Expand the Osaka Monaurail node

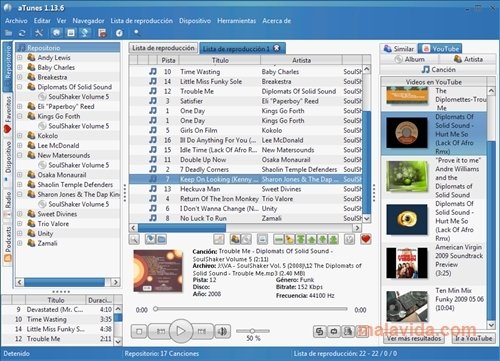20,175
